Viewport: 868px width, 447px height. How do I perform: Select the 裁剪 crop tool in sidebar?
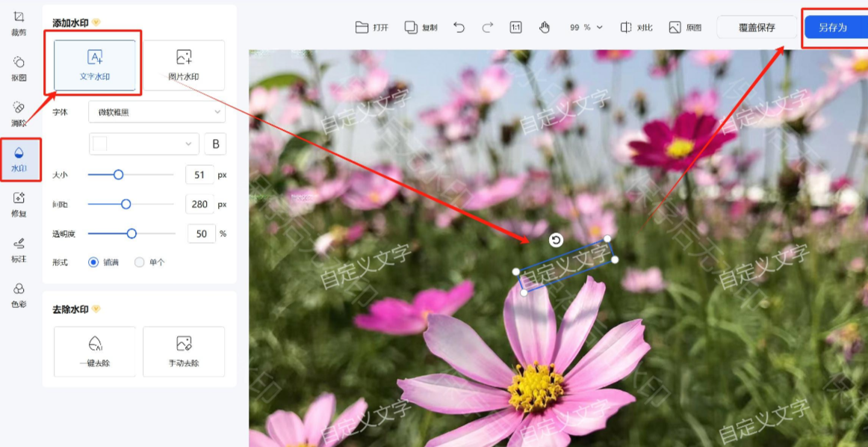coord(19,23)
